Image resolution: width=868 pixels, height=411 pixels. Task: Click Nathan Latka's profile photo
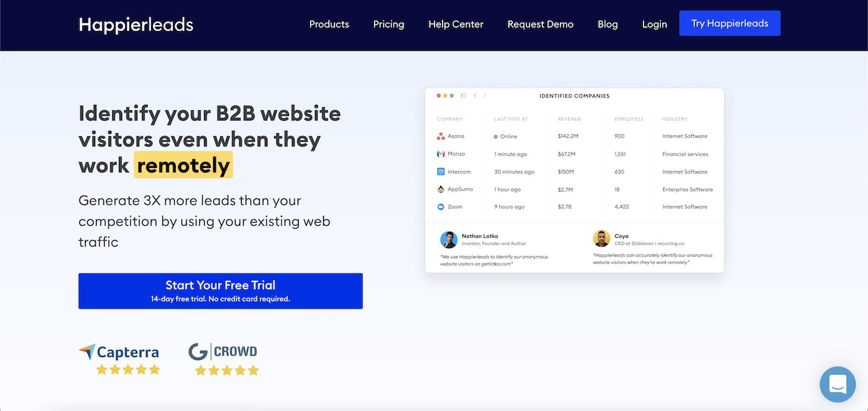(449, 240)
